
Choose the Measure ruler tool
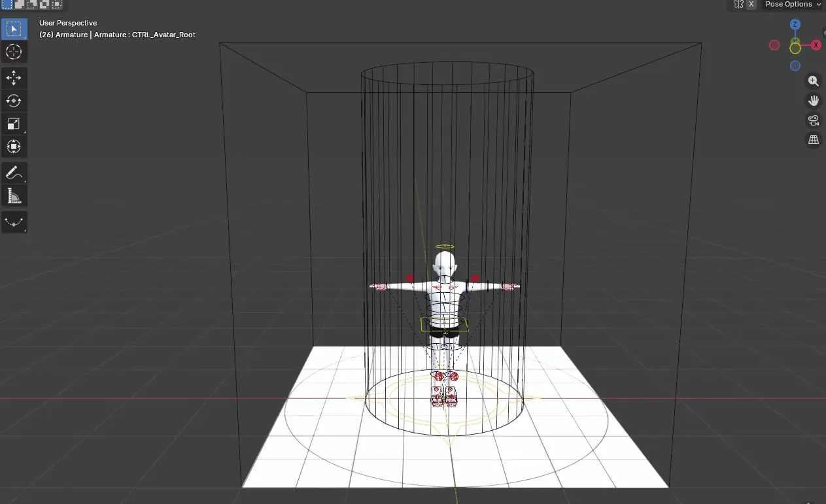pos(14,195)
